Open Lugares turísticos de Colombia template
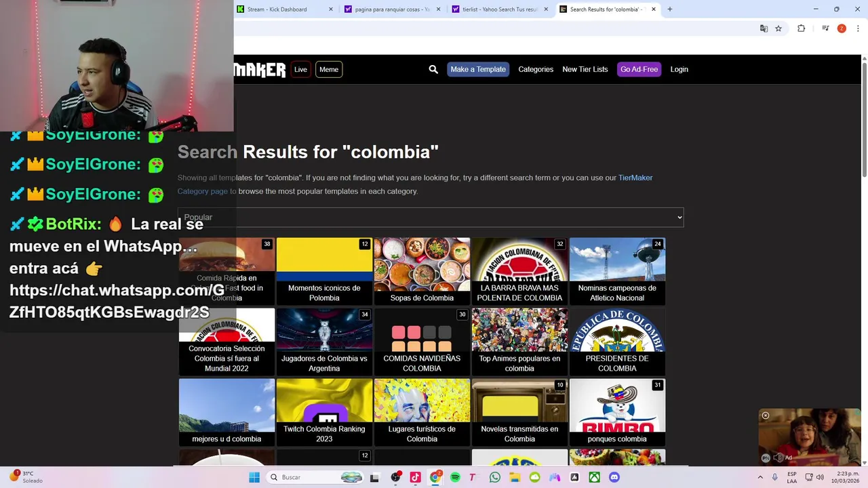The image size is (868, 488). (422, 412)
